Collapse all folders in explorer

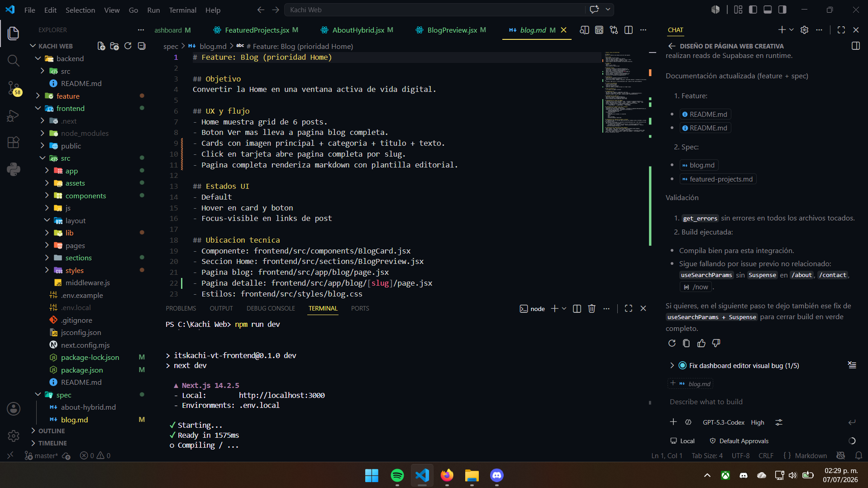(142, 46)
